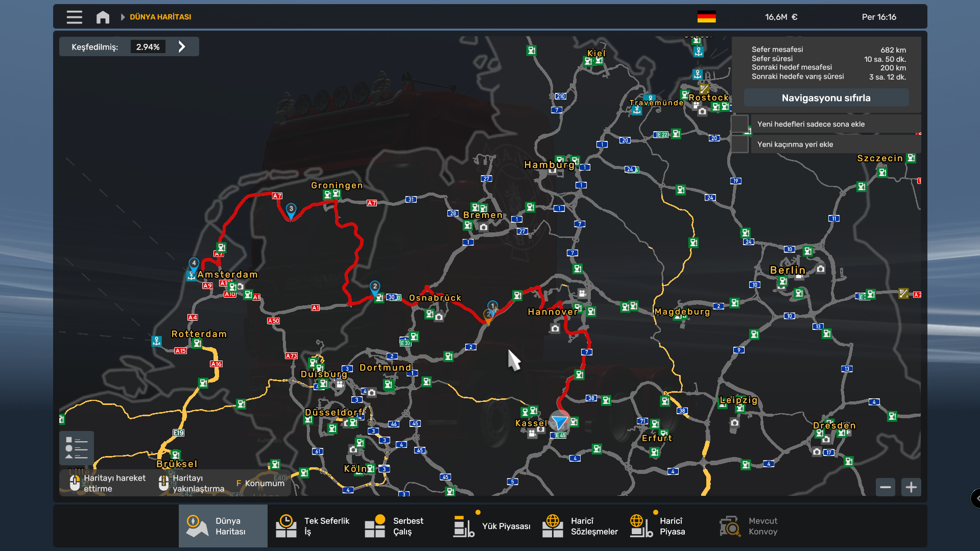Image resolution: width=980 pixels, height=551 pixels.
Task: Open the Dünya Haritası tab
Action: click(223, 526)
